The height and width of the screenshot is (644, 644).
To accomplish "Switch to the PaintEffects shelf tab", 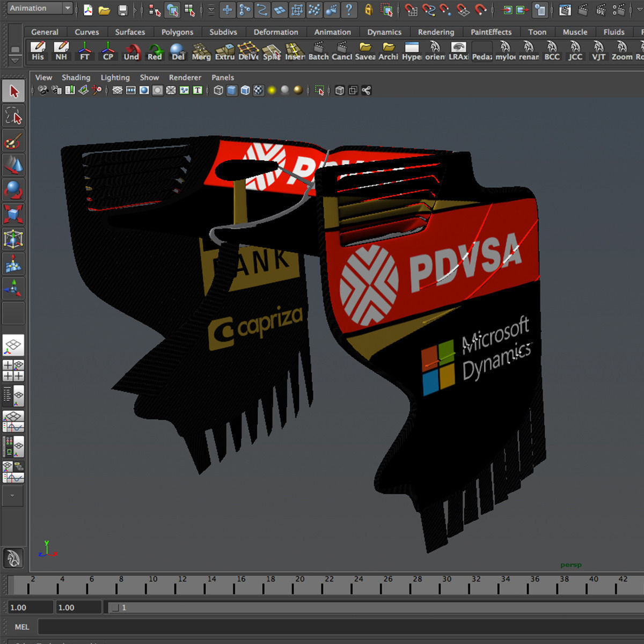I will point(491,32).
